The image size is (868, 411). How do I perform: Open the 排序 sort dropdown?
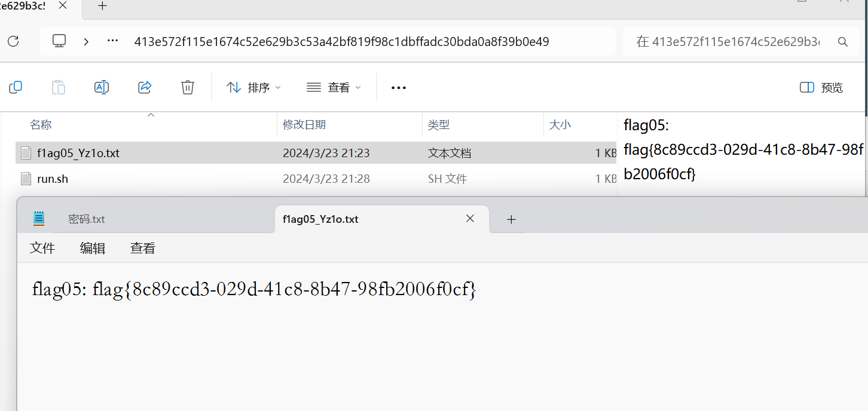pos(253,87)
